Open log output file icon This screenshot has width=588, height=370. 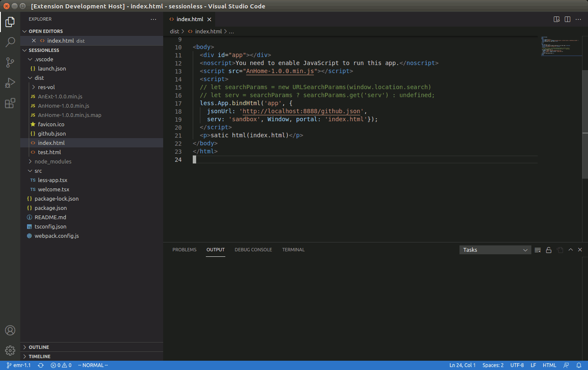(560, 250)
